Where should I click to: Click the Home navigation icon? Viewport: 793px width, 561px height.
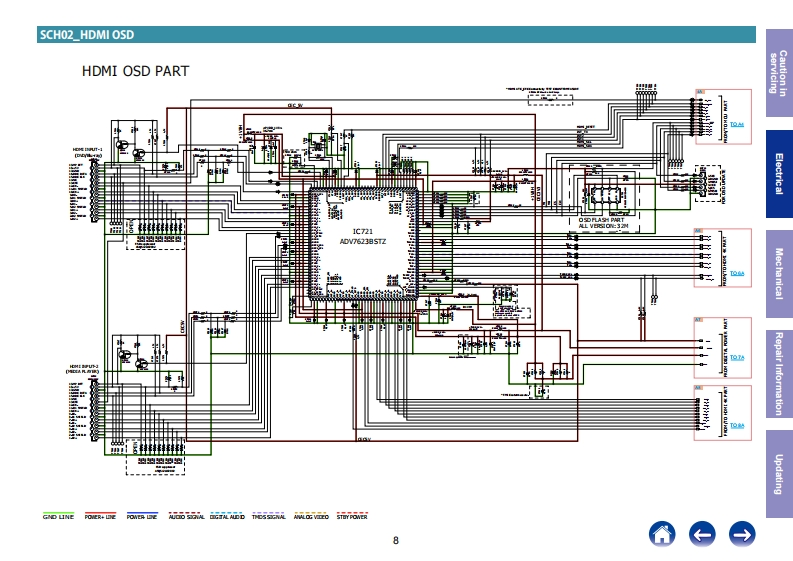pyautogui.click(x=662, y=534)
